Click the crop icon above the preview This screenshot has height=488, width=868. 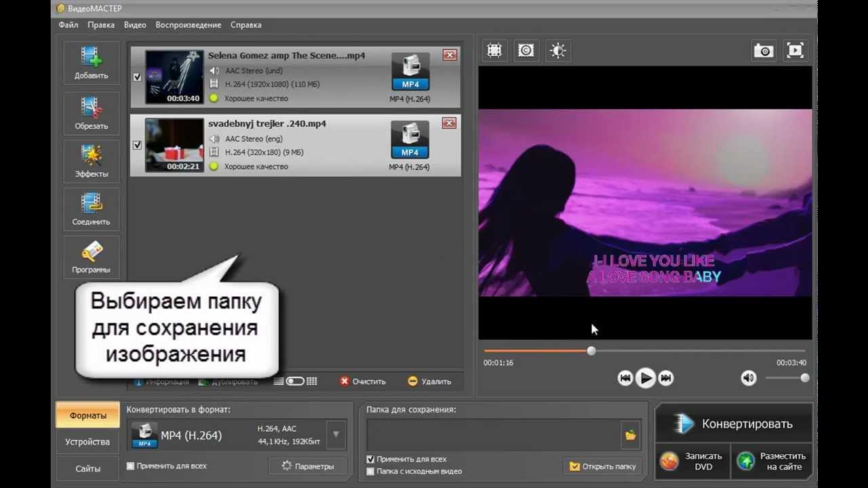coord(494,50)
